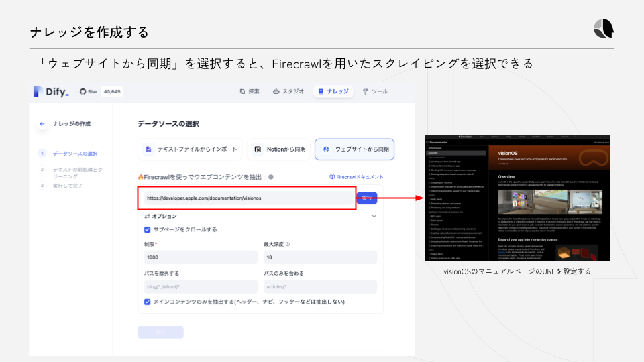
Task: Choose ウェブサイトから同期 data source
Action: [x=354, y=149]
